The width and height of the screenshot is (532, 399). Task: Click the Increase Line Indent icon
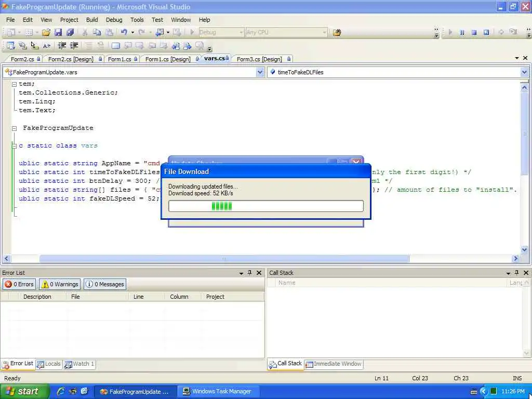(x=74, y=46)
